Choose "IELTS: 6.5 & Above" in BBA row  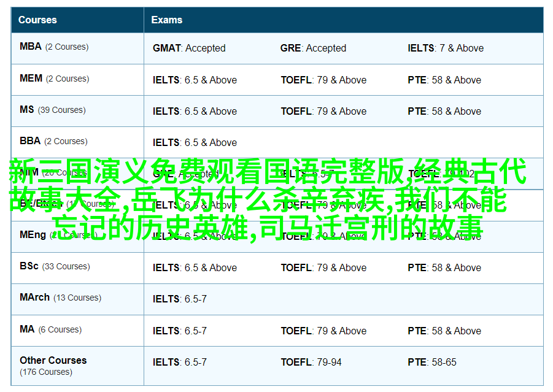195,143
